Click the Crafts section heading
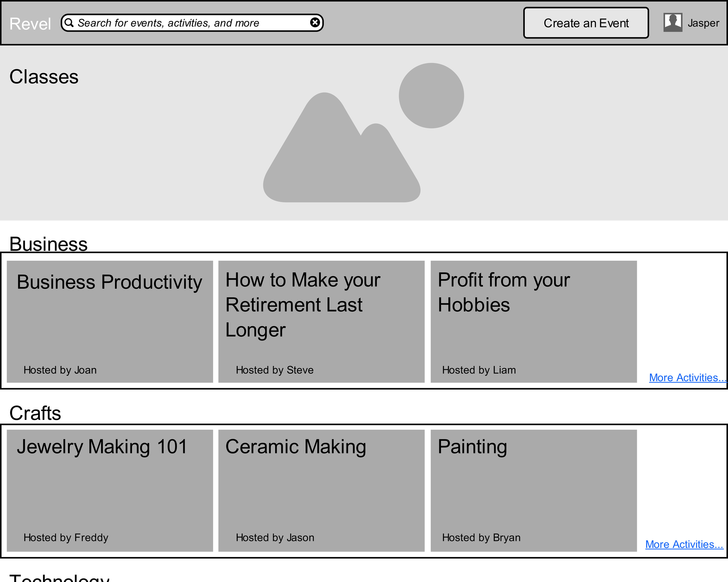The image size is (728, 582). click(x=35, y=413)
